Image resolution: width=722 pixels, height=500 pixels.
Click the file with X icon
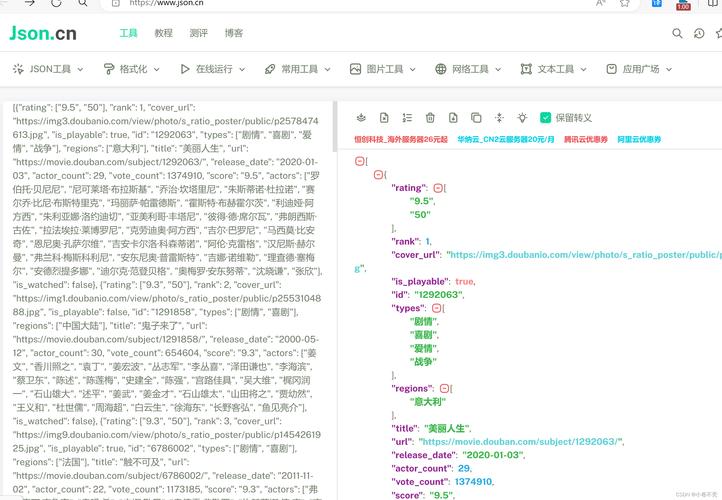tap(384, 118)
